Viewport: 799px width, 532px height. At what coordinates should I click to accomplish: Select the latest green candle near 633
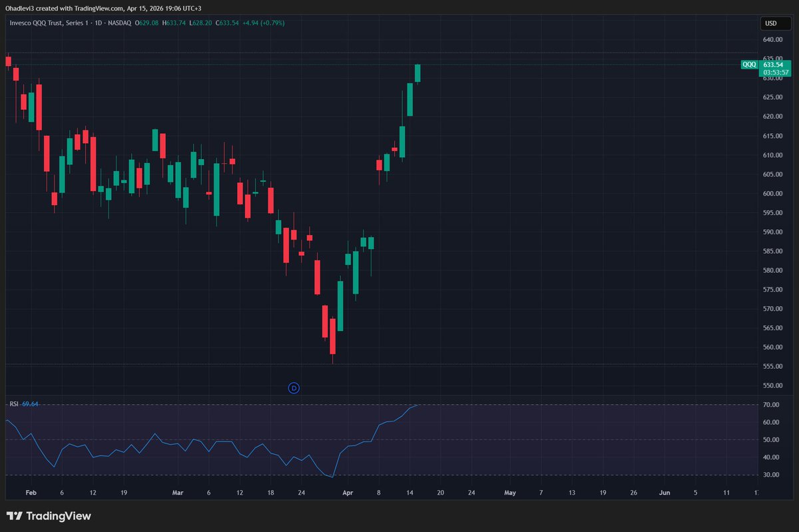coord(417,73)
